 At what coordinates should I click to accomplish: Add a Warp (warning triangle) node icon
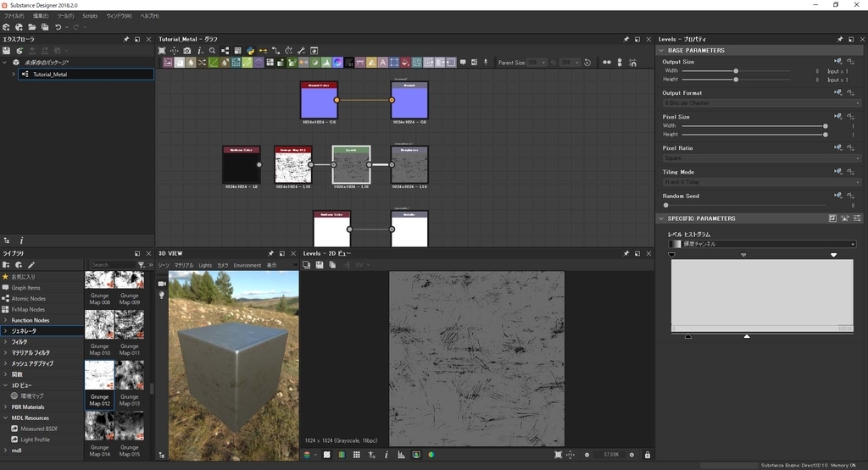371,63
